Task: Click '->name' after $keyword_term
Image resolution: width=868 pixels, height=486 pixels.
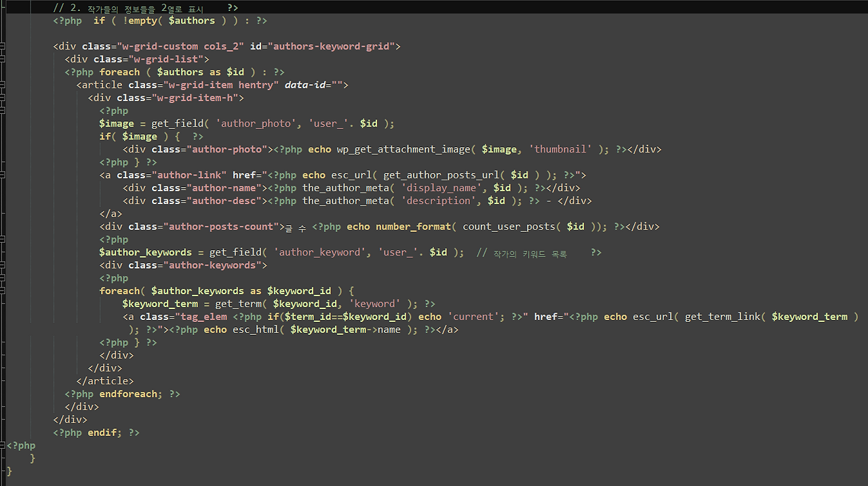Action: click(x=384, y=329)
